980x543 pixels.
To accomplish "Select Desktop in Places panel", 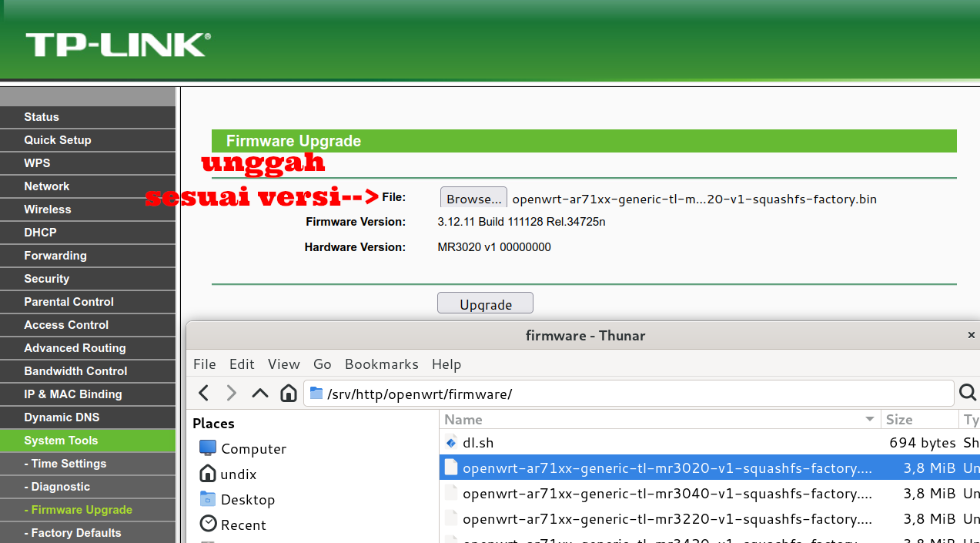I will (248, 499).
